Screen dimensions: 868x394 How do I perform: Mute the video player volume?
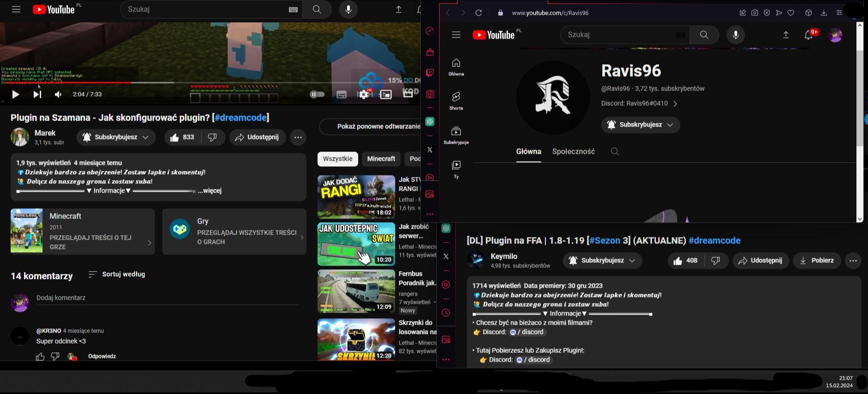pyautogui.click(x=58, y=94)
